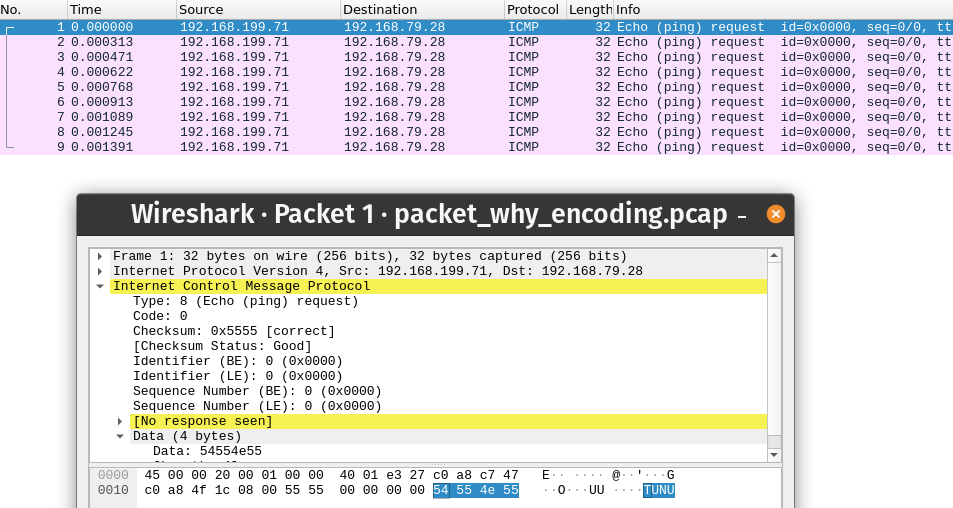Image resolution: width=953 pixels, height=508 pixels.
Task: Sort packet list by Destination column
Action: 422,10
